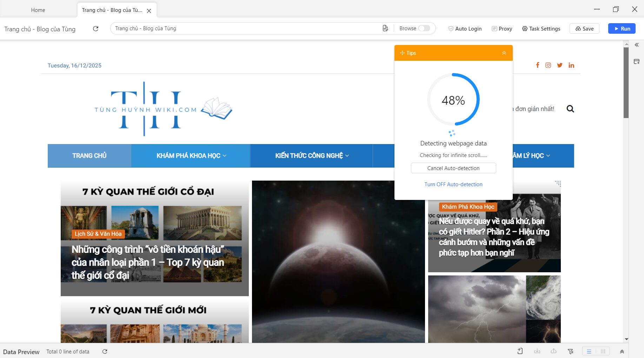
Task: Collapse the Tips panel with its chevron
Action: point(504,53)
